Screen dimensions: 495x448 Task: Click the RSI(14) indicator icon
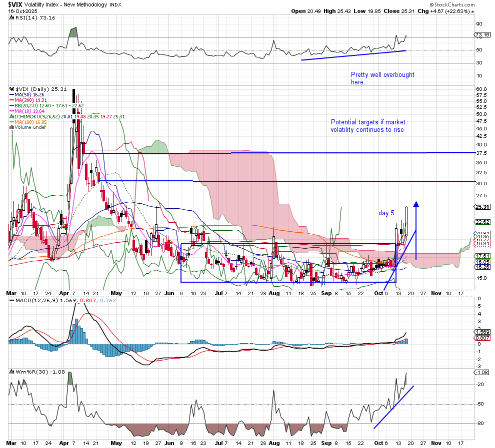pyautogui.click(x=11, y=18)
